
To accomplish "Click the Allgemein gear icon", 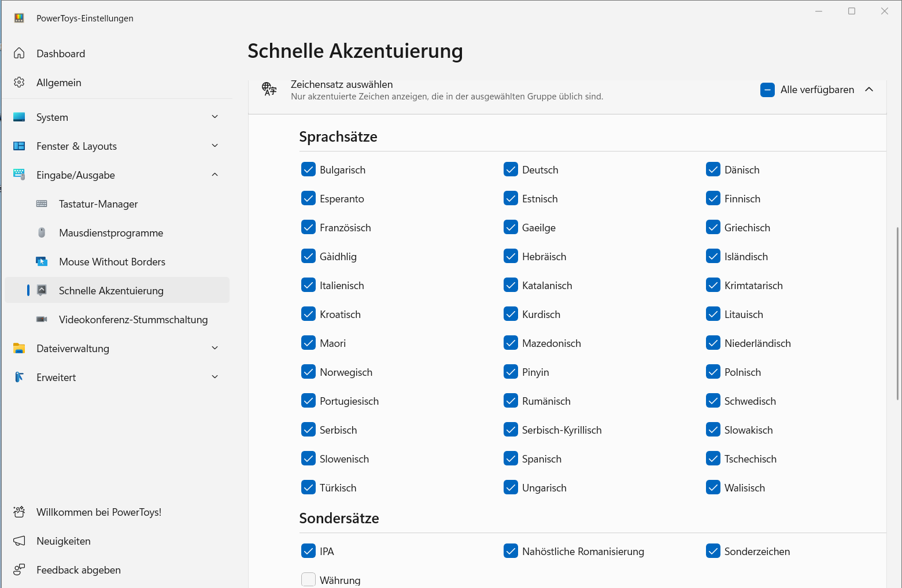I will (x=19, y=83).
